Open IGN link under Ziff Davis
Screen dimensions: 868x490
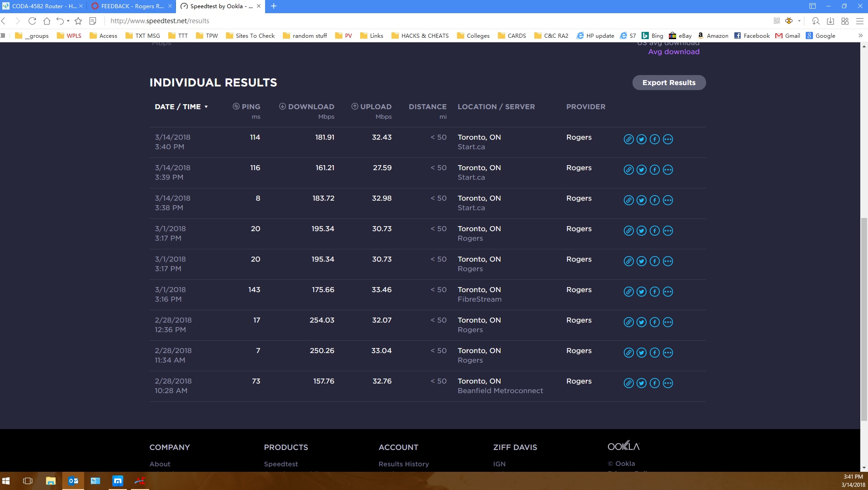499,464
